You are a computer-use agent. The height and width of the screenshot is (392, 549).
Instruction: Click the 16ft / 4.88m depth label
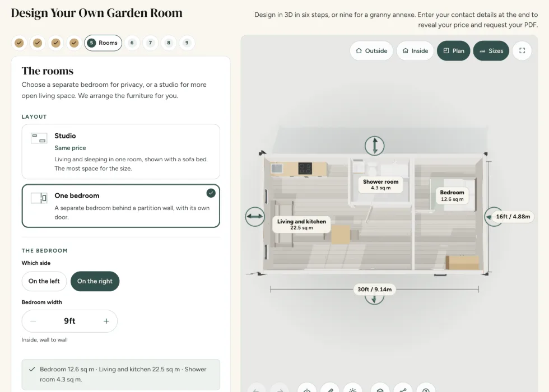(x=513, y=217)
